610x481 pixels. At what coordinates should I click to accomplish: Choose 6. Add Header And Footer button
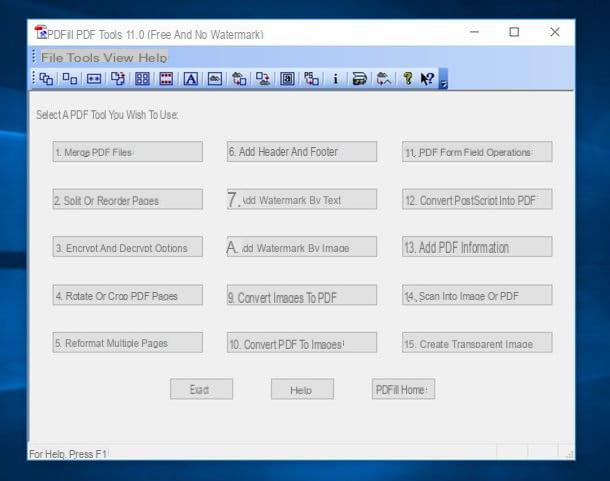click(x=302, y=152)
